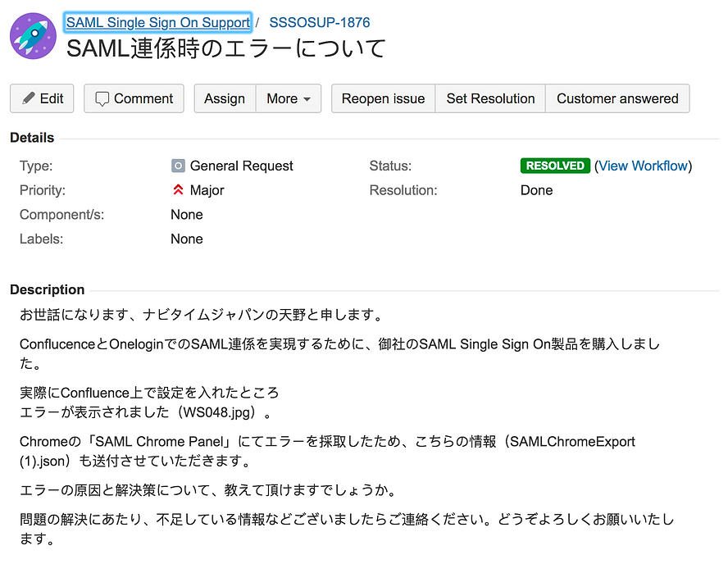Viewport: 728px width, 573px height.
Task: Collapse the Details section header
Action: pos(32,138)
